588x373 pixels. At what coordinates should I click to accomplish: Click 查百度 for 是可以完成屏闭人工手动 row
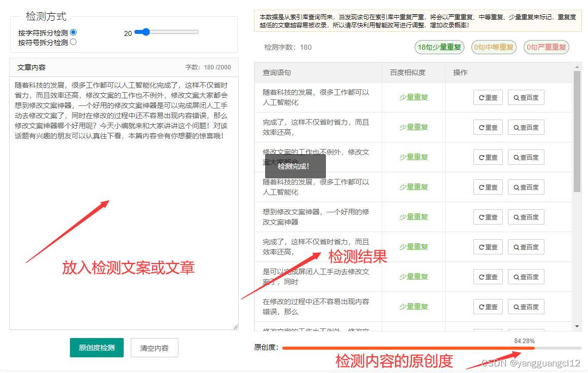(x=526, y=277)
